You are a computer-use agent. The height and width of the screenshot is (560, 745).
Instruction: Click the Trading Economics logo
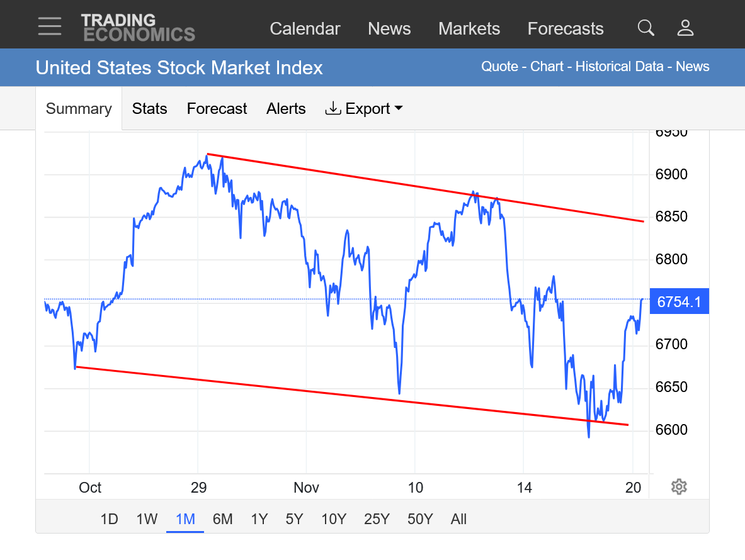(x=138, y=28)
